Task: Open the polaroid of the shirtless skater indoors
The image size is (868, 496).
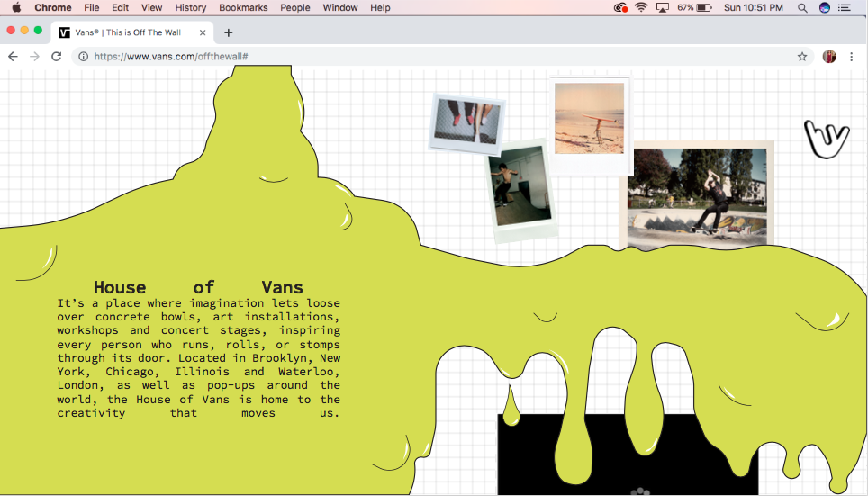Action: (521, 190)
